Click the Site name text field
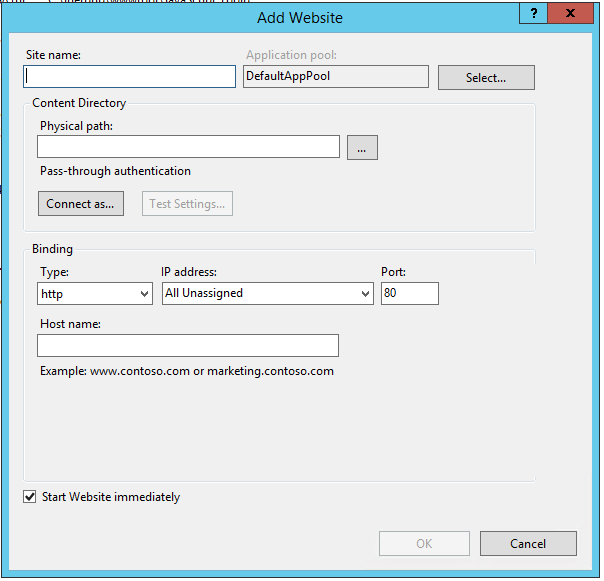This screenshot has height=581, width=604. [x=129, y=76]
